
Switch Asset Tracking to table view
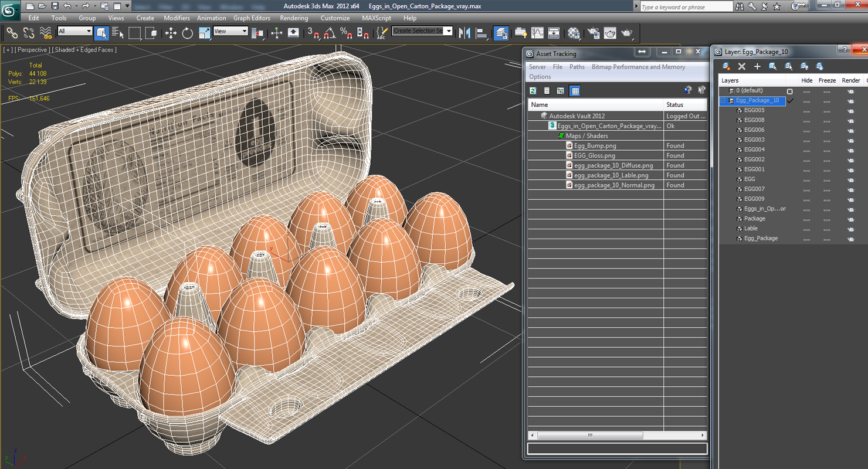(575, 91)
